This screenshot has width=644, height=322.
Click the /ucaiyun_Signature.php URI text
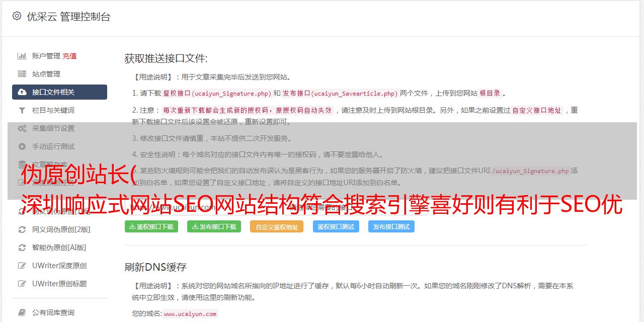(530, 171)
